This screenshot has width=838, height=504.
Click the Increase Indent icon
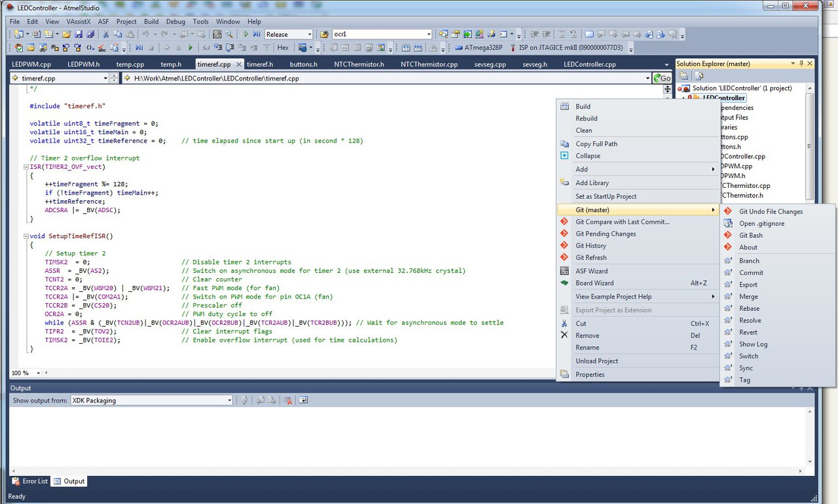(545, 34)
